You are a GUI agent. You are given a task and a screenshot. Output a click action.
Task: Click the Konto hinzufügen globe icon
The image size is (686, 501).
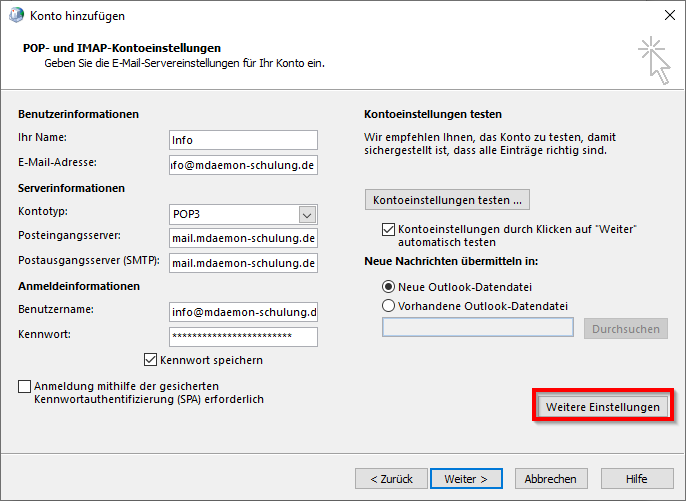point(17,16)
